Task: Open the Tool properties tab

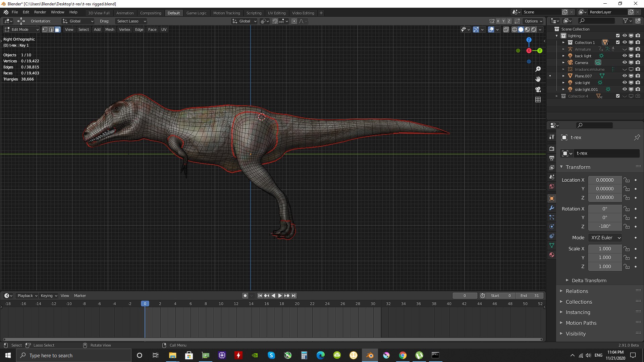Action: coord(552,137)
